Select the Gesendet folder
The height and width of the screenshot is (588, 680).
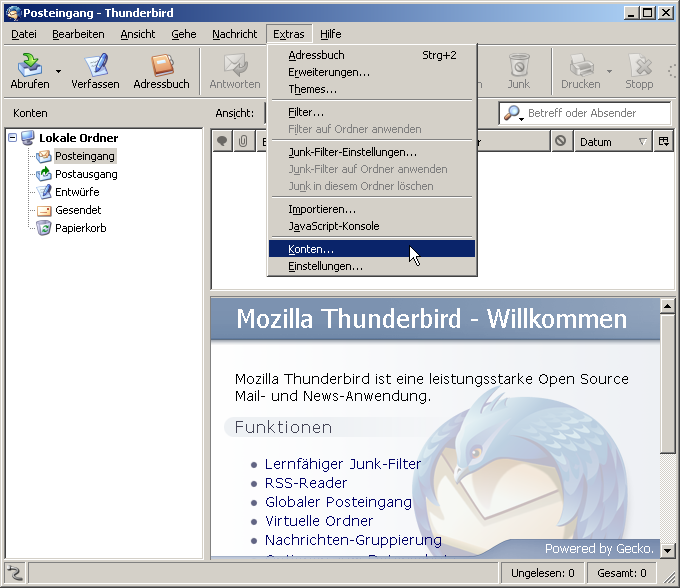click(x=78, y=210)
